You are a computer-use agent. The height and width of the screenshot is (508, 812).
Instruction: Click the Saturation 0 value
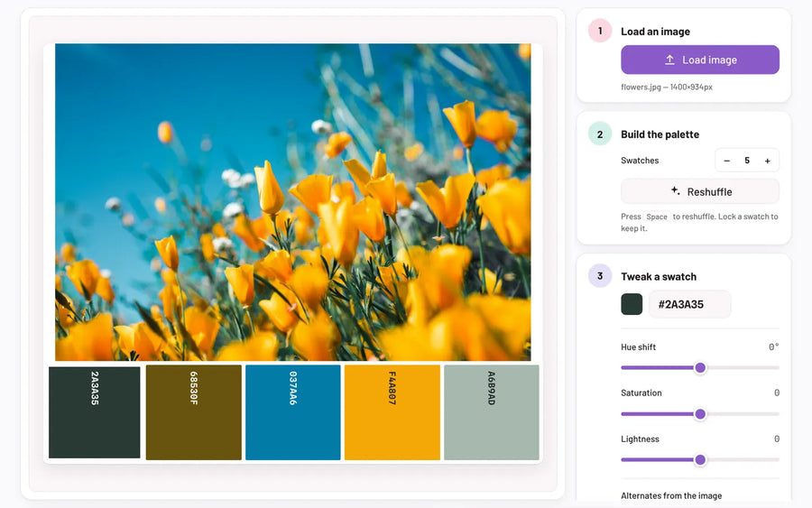click(x=777, y=393)
